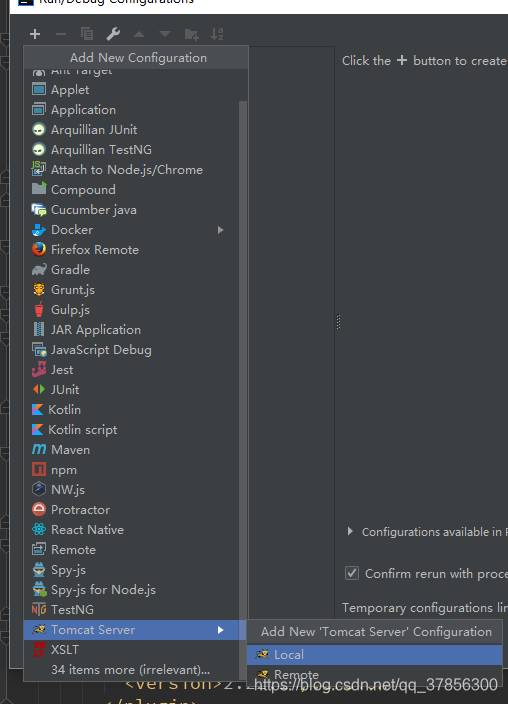
Task: Open the wrench Edit Defaults icon
Action: point(113,34)
